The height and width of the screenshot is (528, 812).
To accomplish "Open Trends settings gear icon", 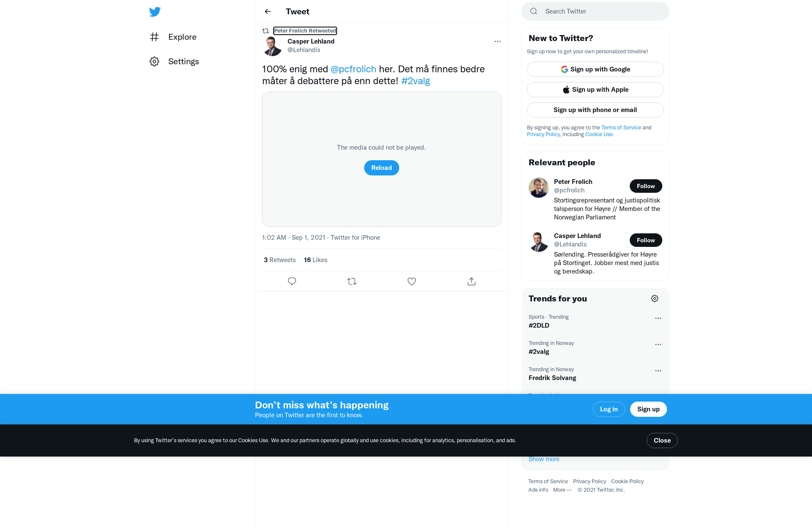I will tap(655, 298).
